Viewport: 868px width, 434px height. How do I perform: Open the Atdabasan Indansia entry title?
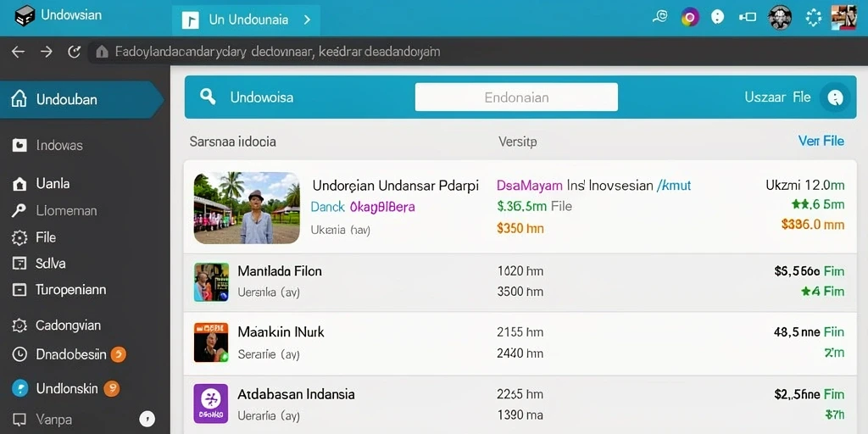(296, 395)
